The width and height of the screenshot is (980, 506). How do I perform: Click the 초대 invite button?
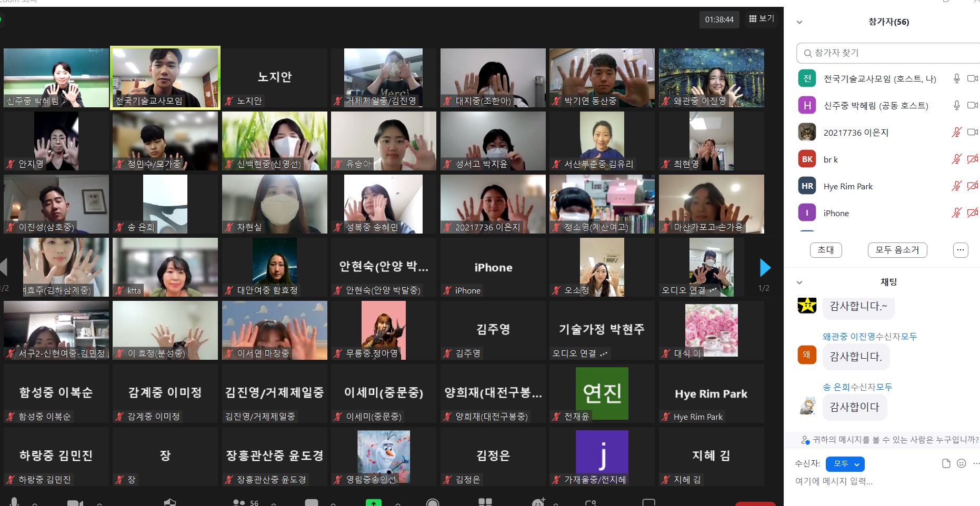[x=825, y=250]
